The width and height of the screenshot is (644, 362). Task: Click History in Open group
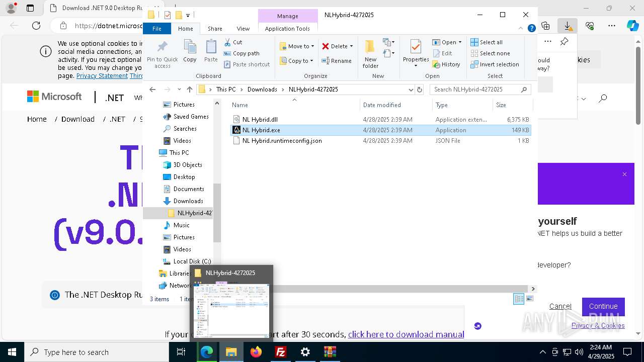coord(446,64)
